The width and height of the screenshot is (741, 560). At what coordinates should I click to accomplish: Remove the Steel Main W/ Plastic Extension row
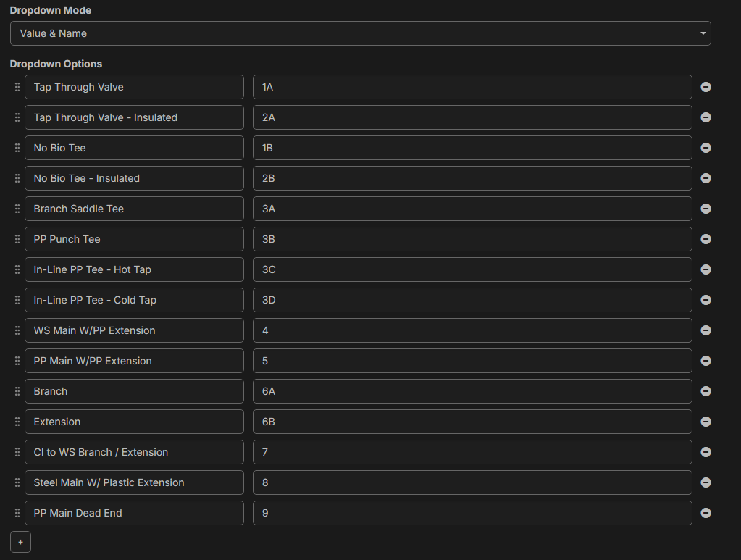pyautogui.click(x=706, y=482)
